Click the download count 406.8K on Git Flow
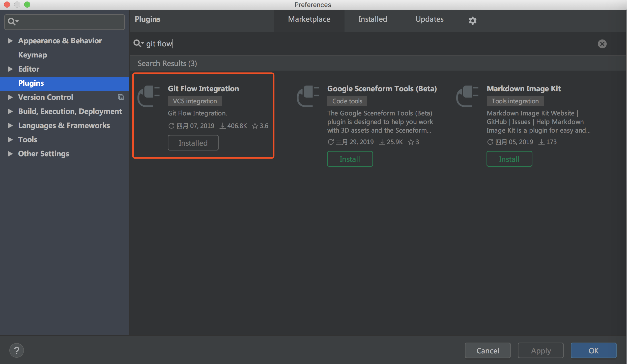627x364 pixels. tap(233, 126)
